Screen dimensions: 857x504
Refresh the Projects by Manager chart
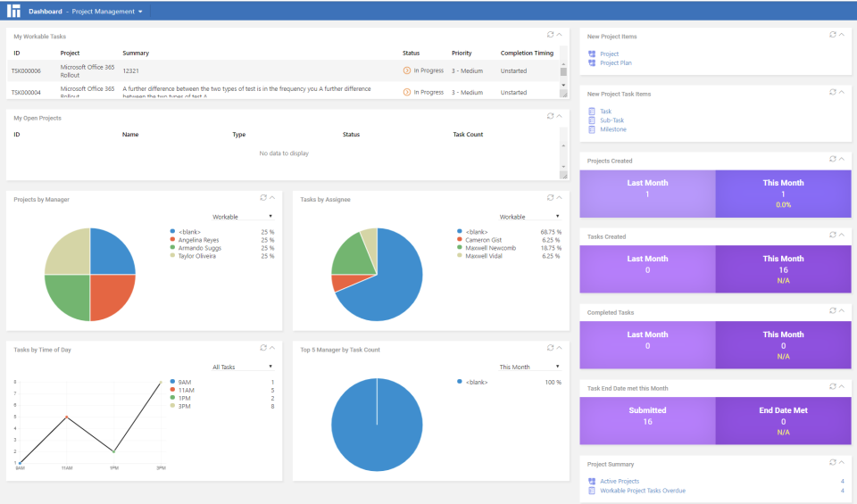[263, 197]
